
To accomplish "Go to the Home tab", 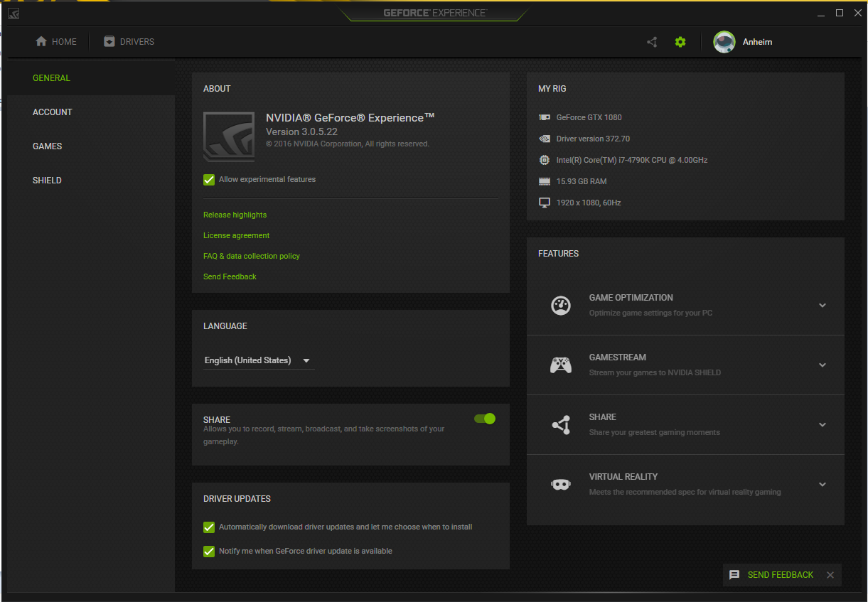I will pos(56,42).
